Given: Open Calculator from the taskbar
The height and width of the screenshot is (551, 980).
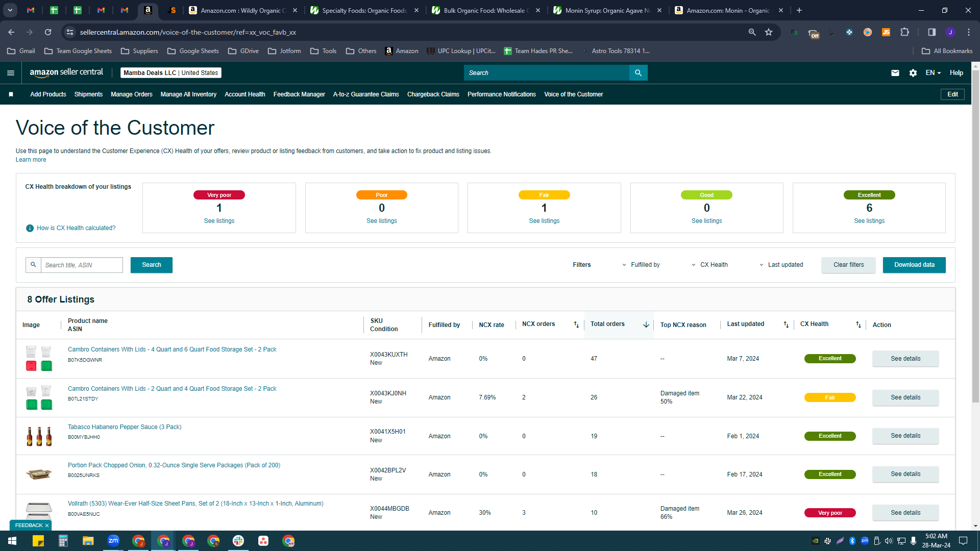Looking at the screenshot, I should (63, 541).
